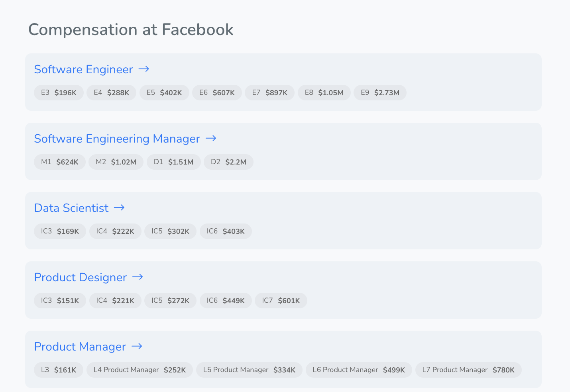Select the E7 $897K level chip
The image size is (570, 392).
click(270, 92)
